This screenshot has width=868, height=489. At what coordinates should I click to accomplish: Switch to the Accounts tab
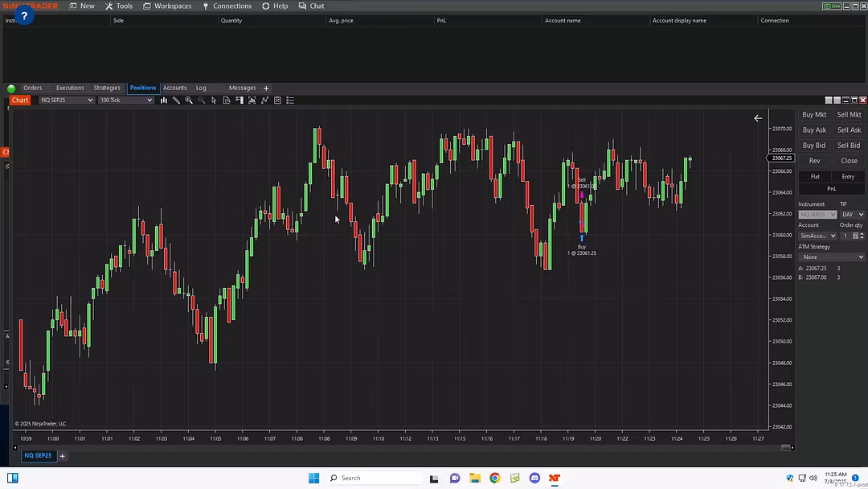click(x=175, y=88)
